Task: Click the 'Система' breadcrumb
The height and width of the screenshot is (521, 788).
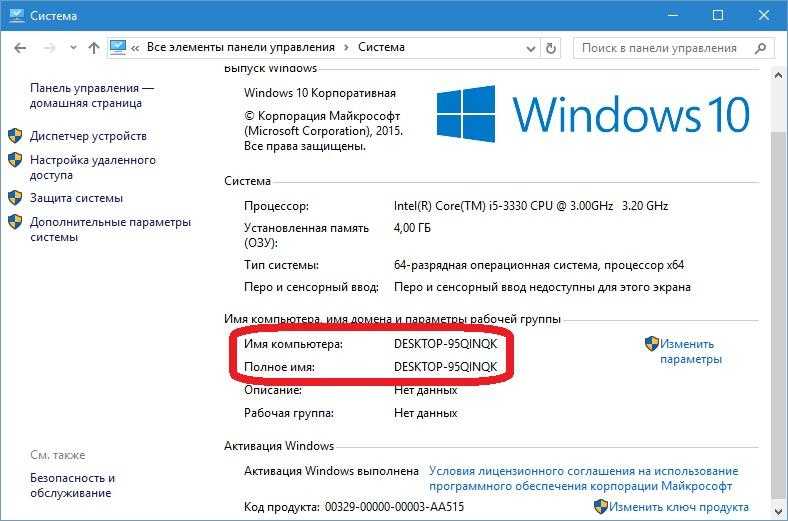Action: click(x=381, y=47)
